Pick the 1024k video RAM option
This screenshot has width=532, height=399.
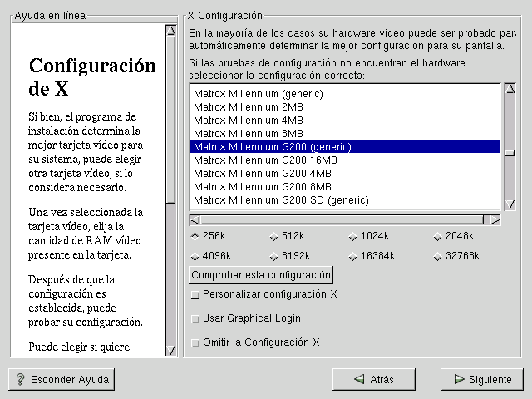[352, 236]
